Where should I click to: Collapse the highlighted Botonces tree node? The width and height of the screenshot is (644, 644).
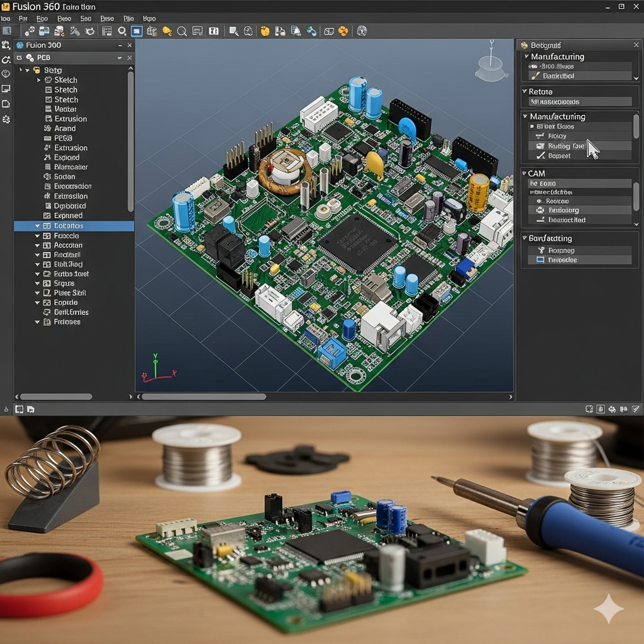point(37,226)
